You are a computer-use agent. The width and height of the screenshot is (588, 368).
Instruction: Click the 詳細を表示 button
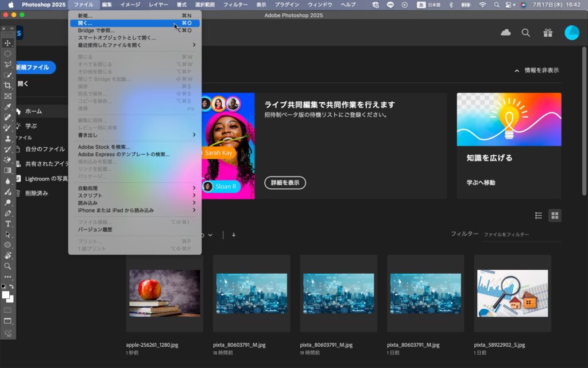(285, 183)
